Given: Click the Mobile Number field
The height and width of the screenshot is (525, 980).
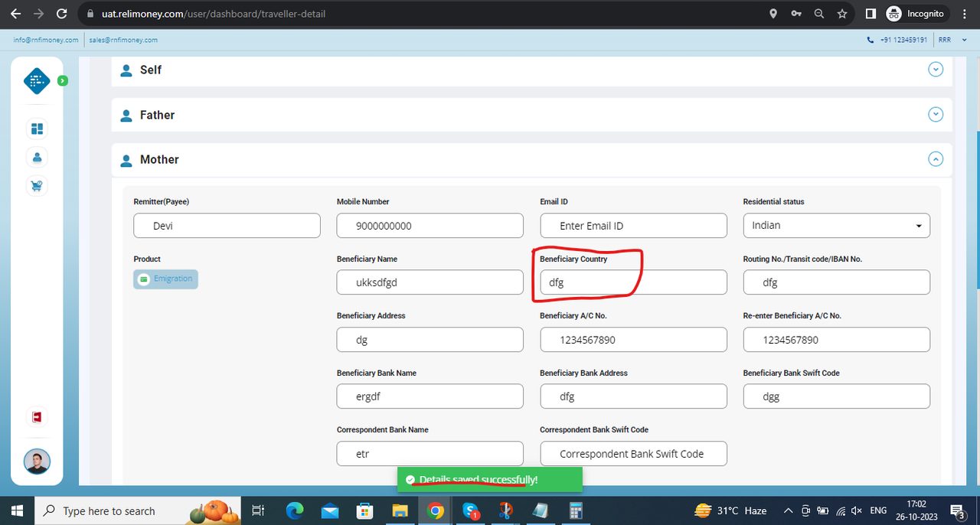Looking at the screenshot, I should pyautogui.click(x=430, y=226).
